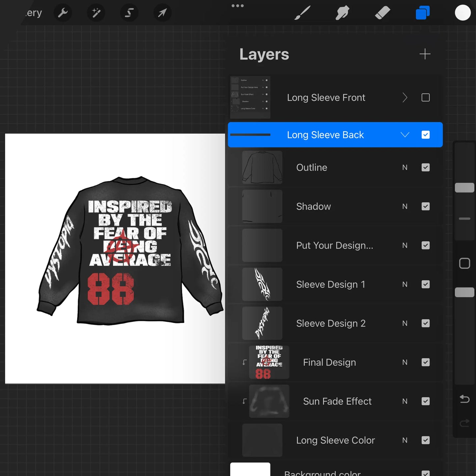The image size is (476, 476).
Task: Hide the Sleeve Design 1 layer
Action: pyautogui.click(x=425, y=284)
